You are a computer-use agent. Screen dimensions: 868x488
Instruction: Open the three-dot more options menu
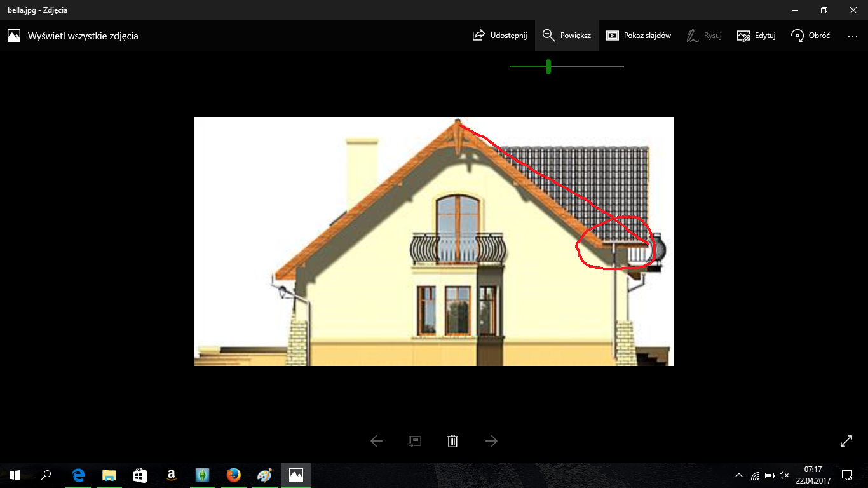(x=853, y=36)
